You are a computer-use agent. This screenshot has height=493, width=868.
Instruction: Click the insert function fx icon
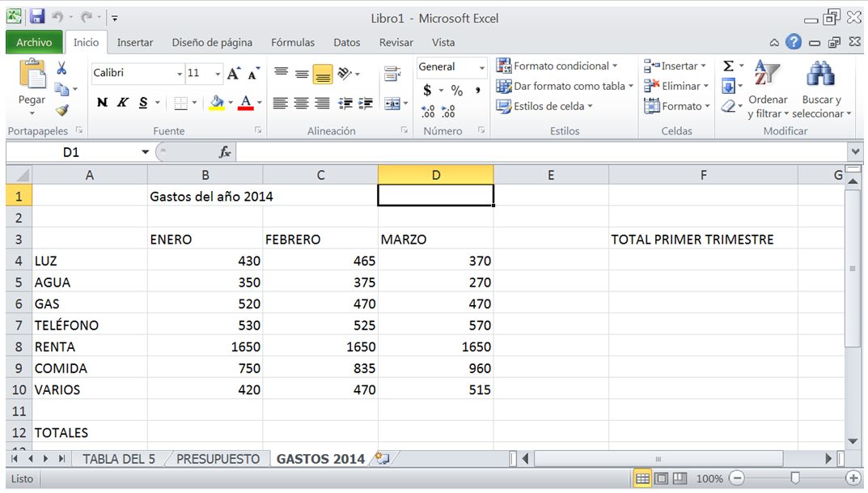click(225, 151)
